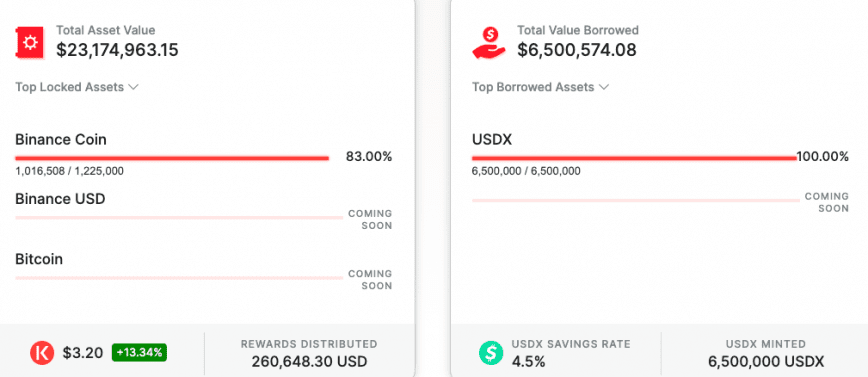Click the USDX Minted 6,500,000 USDX figure
Viewport: 868px width, 377px height.
[766, 362]
